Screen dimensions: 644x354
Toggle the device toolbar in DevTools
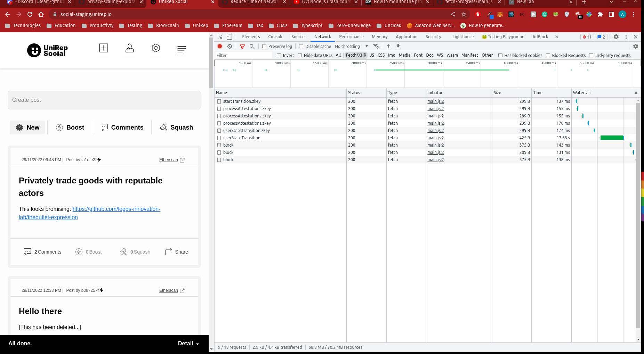[229, 36]
